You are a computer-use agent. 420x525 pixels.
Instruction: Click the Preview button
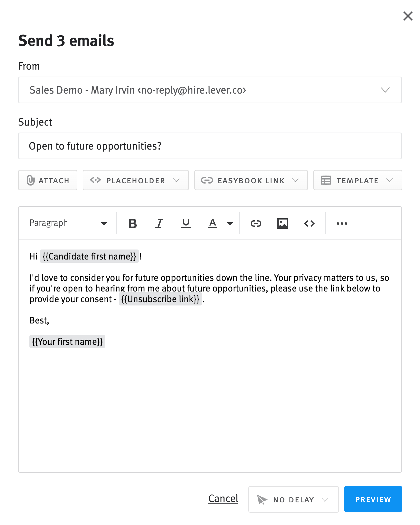(373, 499)
